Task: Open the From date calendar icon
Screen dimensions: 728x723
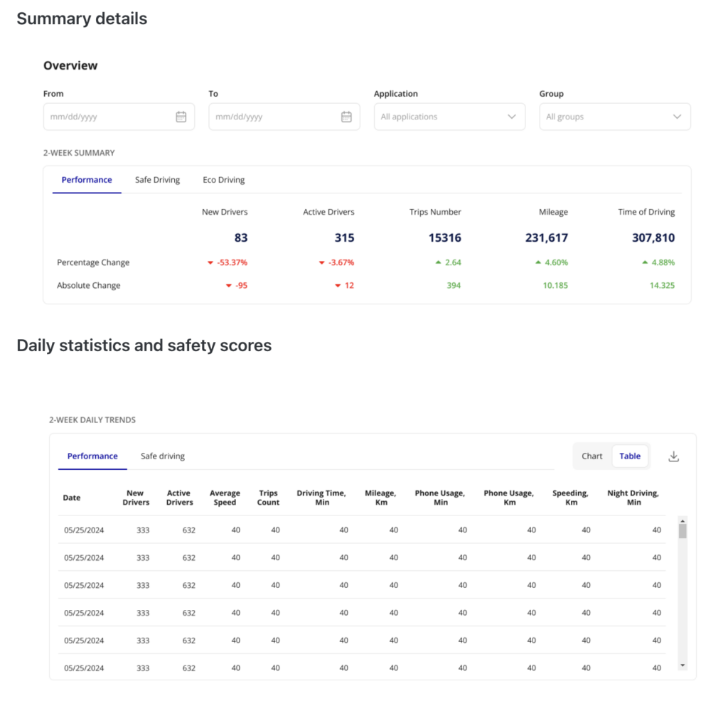Action: pyautogui.click(x=181, y=117)
